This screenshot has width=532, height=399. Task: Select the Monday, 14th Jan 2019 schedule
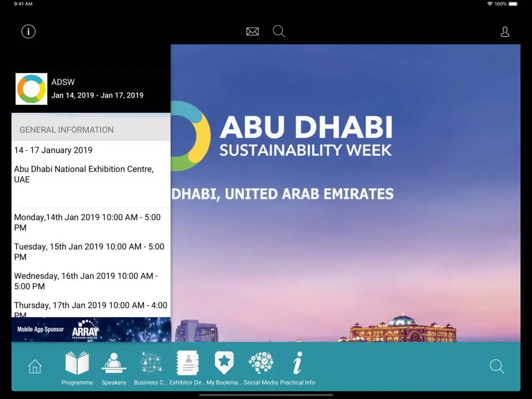pos(87,222)
